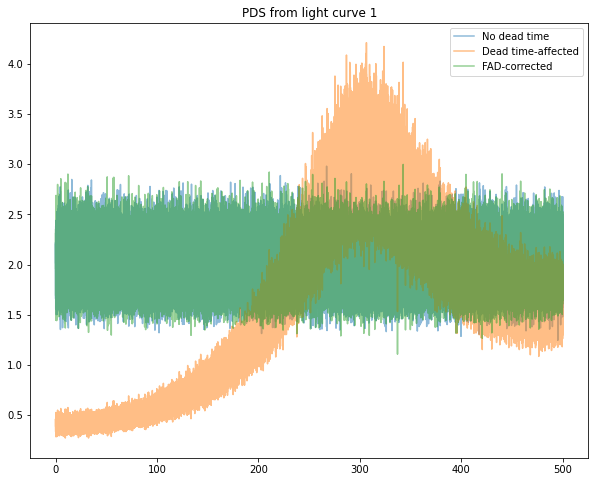The image size is (595, 482).
Task: Click x-axis tick label 500
Action: coord(563,469)
